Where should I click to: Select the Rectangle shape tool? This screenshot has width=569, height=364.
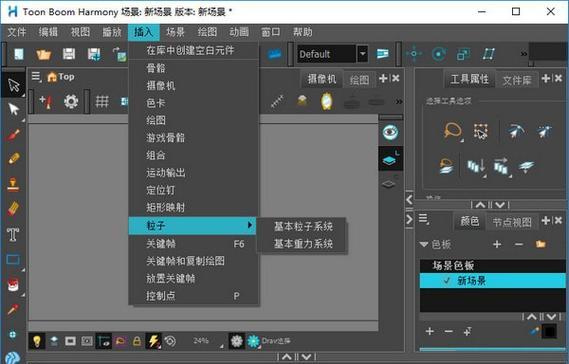13,259
